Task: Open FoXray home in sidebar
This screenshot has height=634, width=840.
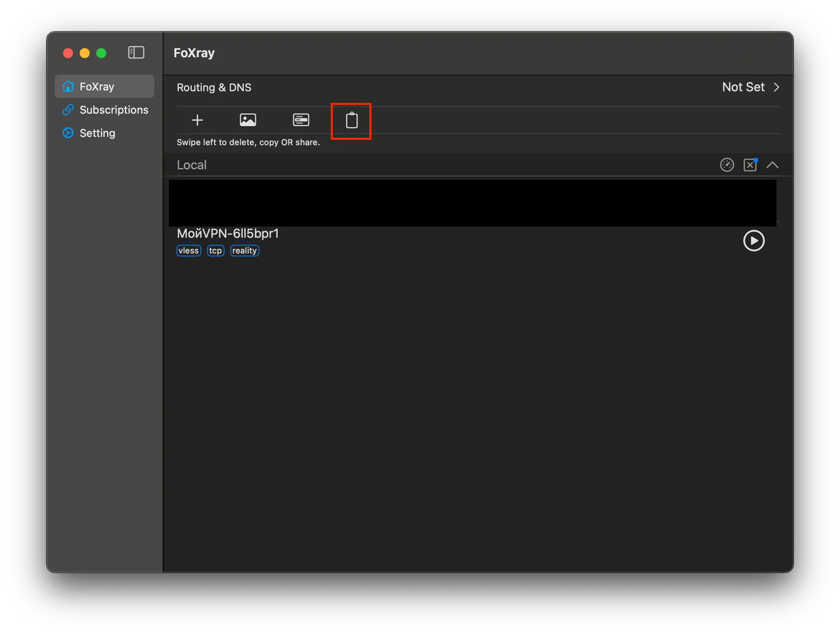Action: pyautogui.click(x=105, y=86)
